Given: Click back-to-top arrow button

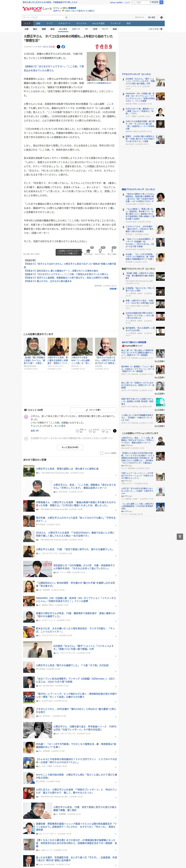Looking at the screenshot, I should [x=180, y=537].
